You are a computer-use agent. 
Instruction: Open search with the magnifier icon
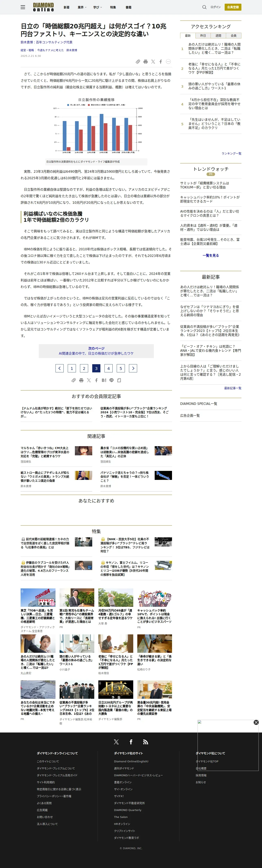[204, 7]
